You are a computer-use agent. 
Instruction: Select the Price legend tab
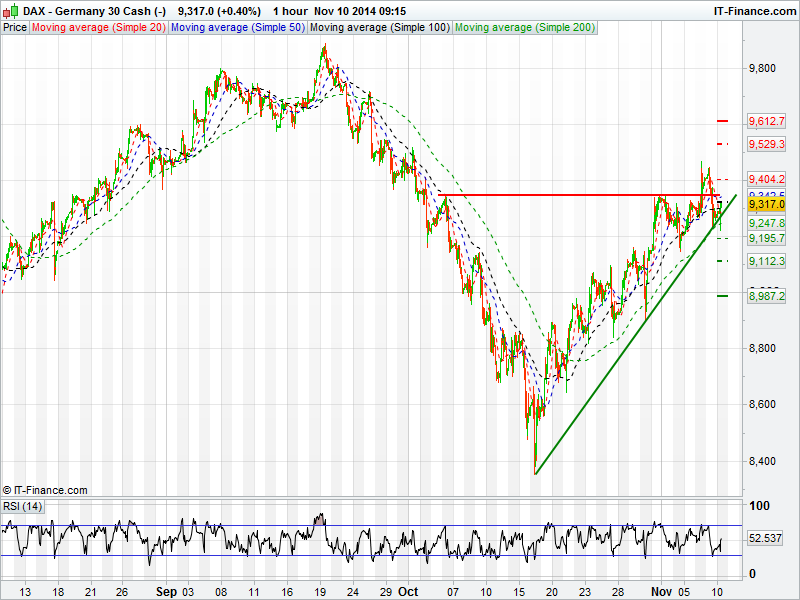[15, 27]
